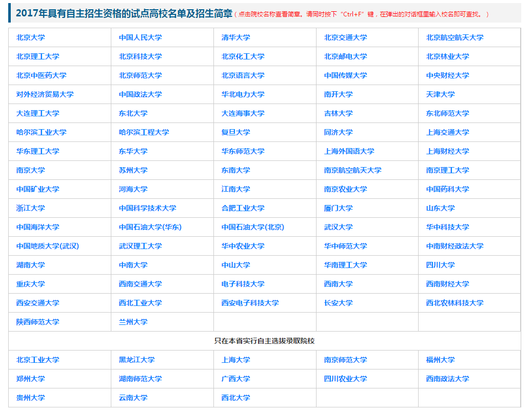The width and height of the screenshot is (532, 411).
Task: Open 大连理工大学 link
Action: [x=37, y=113]
